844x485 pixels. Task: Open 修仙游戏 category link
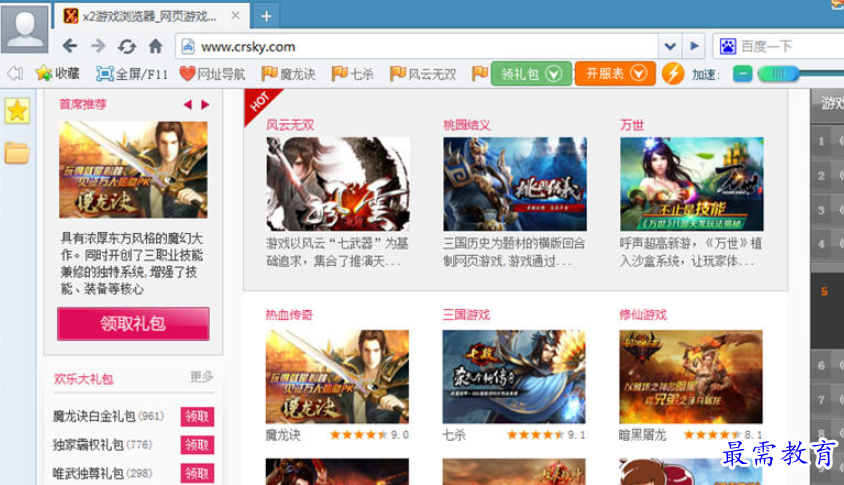pyautogui.click(x=643, y=314)
